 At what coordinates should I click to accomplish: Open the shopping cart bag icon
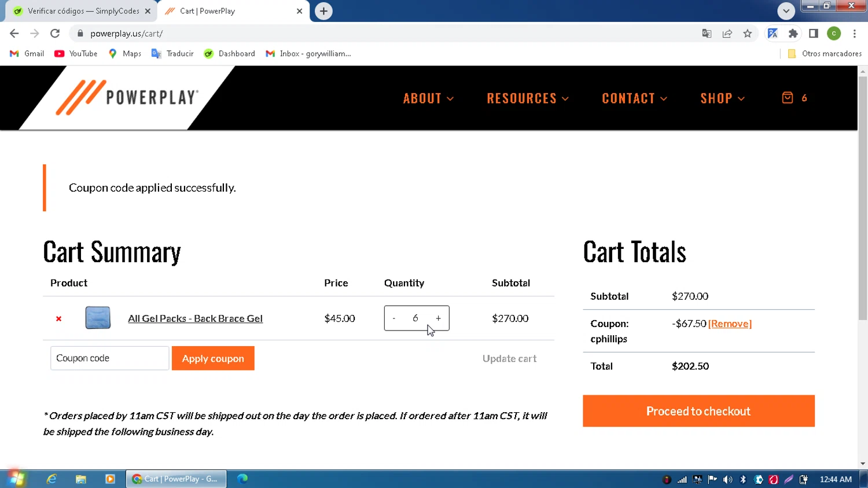788,97
